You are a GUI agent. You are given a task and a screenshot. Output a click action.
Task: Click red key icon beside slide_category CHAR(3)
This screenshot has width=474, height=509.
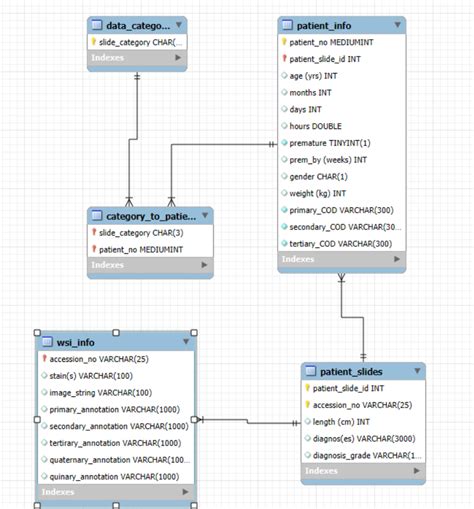[94, 232]
